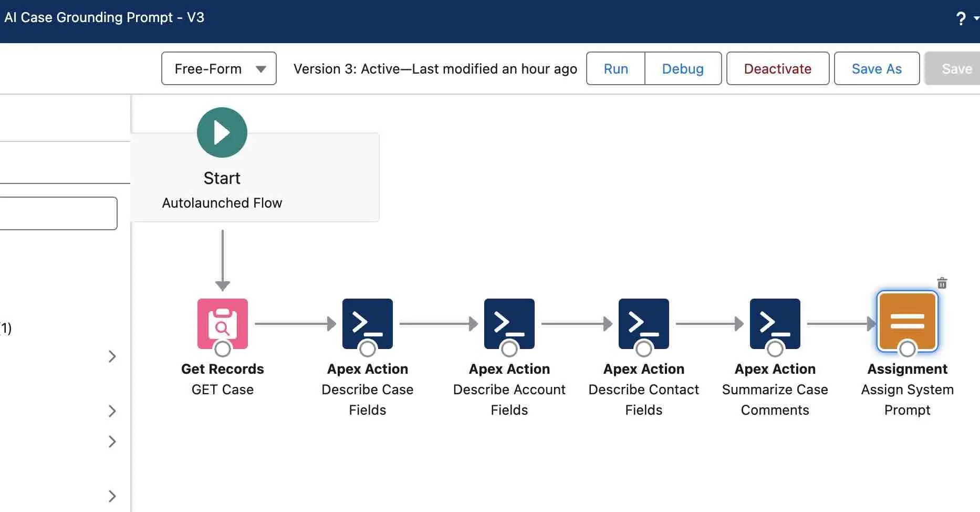Open the Describe Account Fields Apex Action
This screenshot has height=512, width=980.
pos(509,324)
